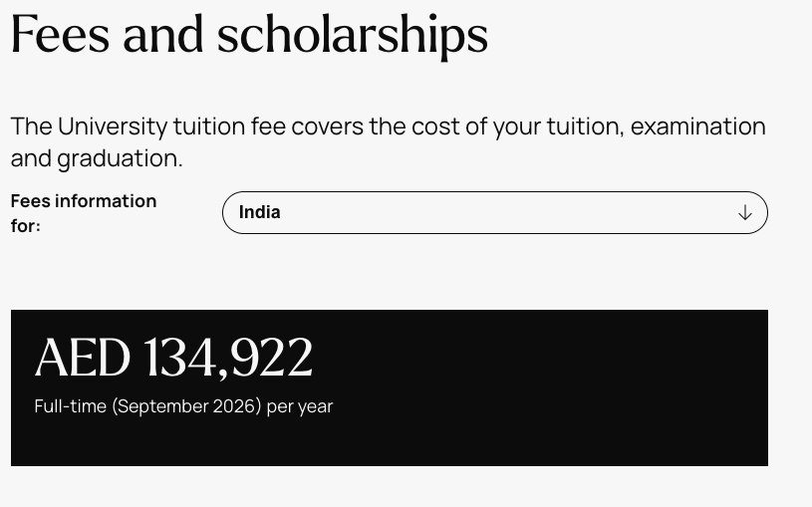Image resolution: width=812 pixels, height=507 pixels.
Task: Click the 'per year' text in fee card
Action: [300, 406]
